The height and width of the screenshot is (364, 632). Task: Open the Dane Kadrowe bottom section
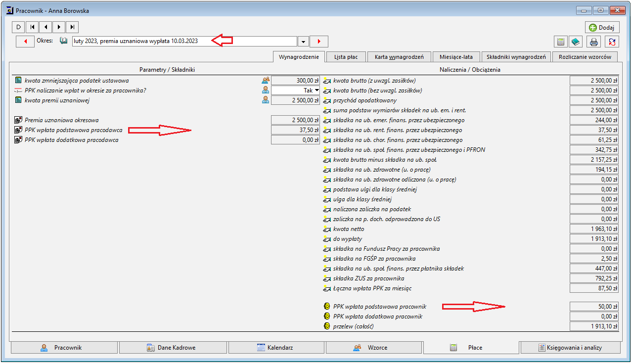[173, 348]
